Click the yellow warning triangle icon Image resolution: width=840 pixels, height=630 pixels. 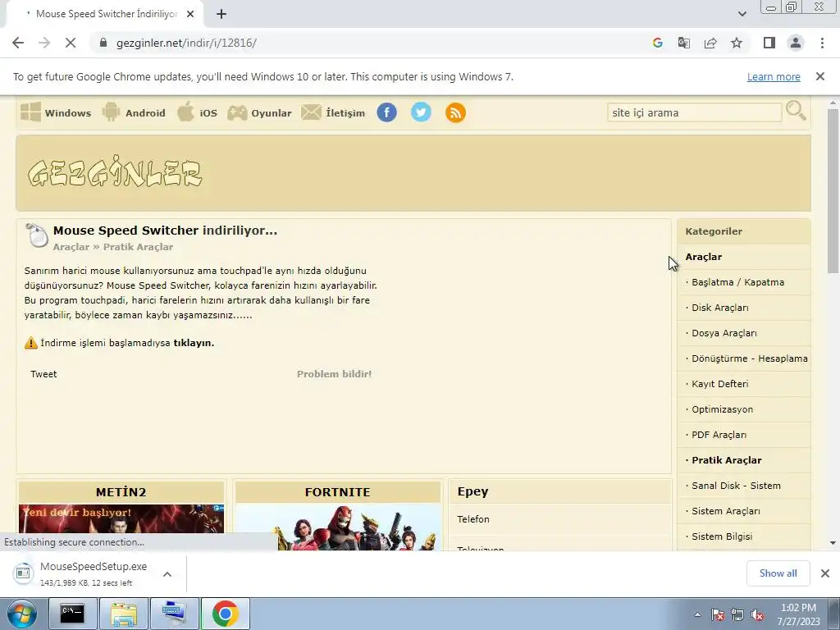coord(31,343)
